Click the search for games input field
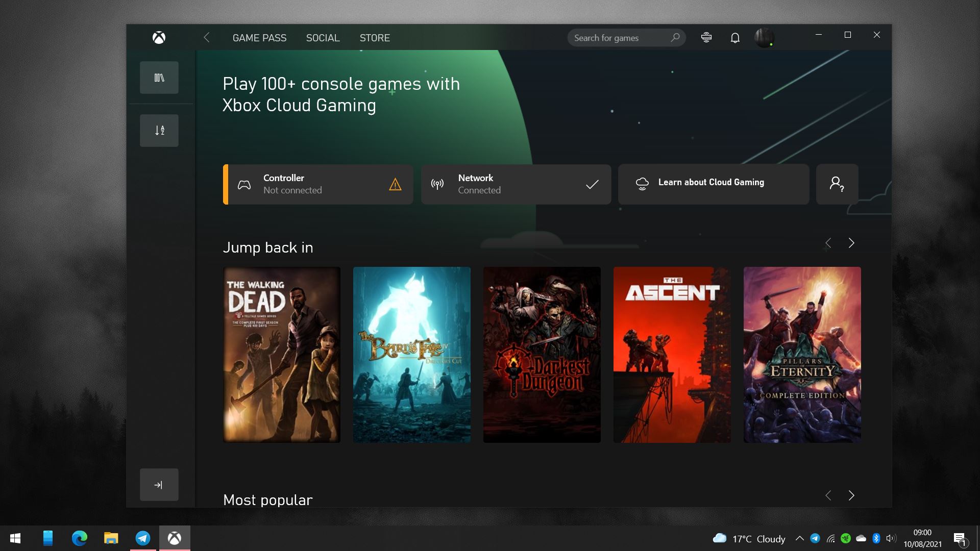Image resolution: width=980 pixels, height=551 pixels. [x=626, y=38]
